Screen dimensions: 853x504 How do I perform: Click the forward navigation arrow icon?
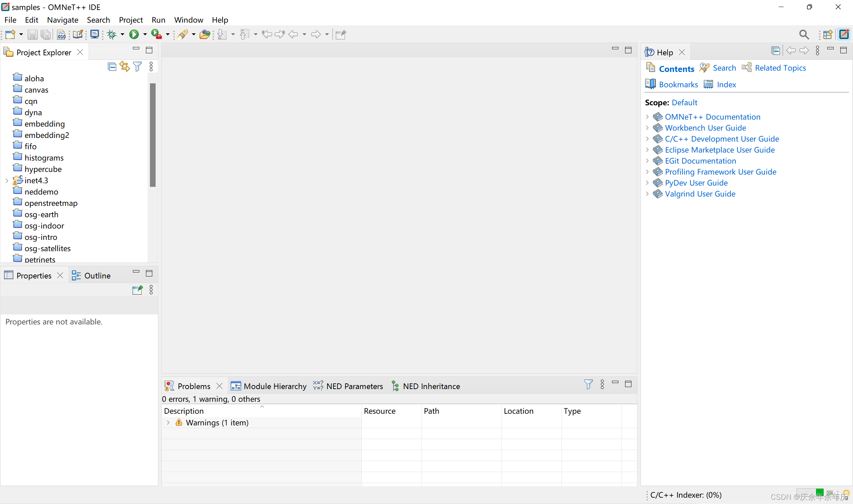pos(314,34)
